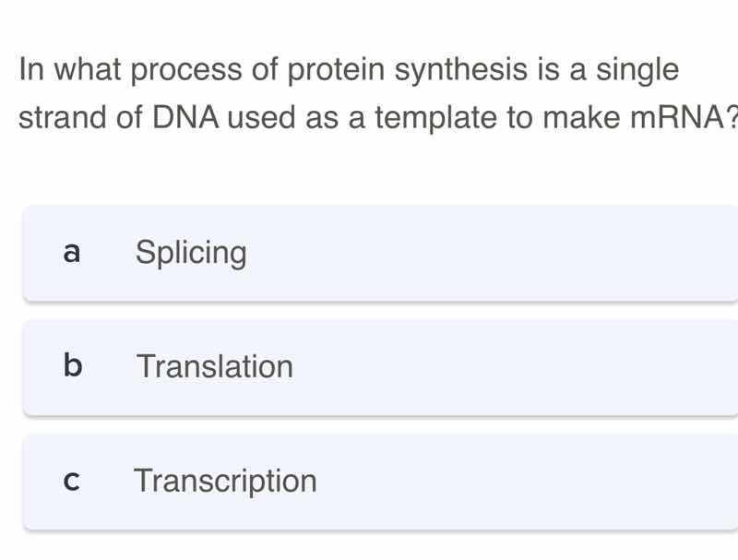Select the Transcription text label

(x=226, y=481)
